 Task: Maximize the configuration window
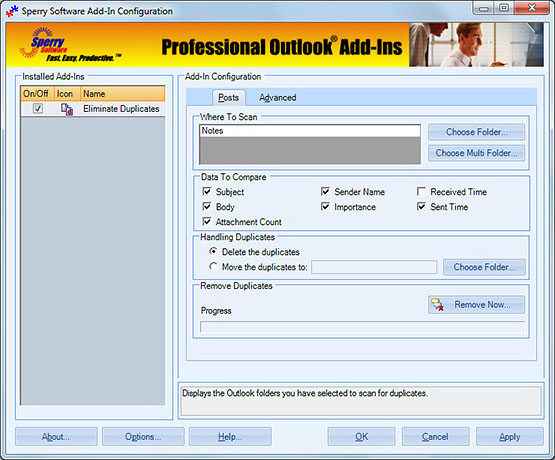(x=504, y=8)
